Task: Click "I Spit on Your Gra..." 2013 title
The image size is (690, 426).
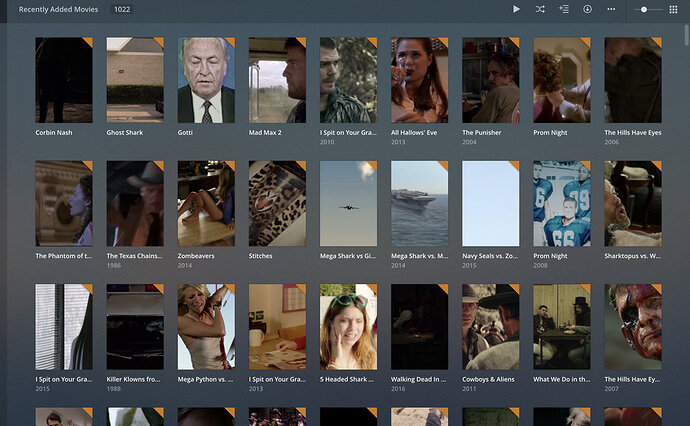Action: coord(277,379)
